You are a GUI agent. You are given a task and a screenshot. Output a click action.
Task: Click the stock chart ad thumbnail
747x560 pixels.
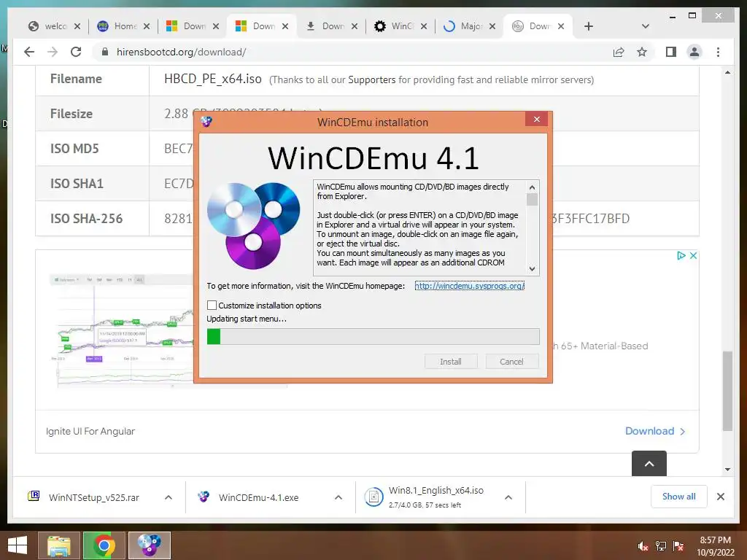tap(122, 330)
